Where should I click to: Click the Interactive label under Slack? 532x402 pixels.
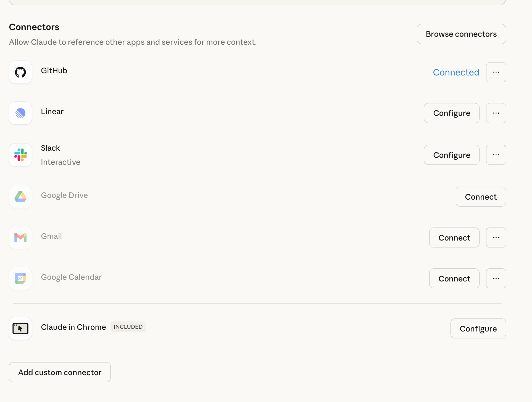[60, 162]
